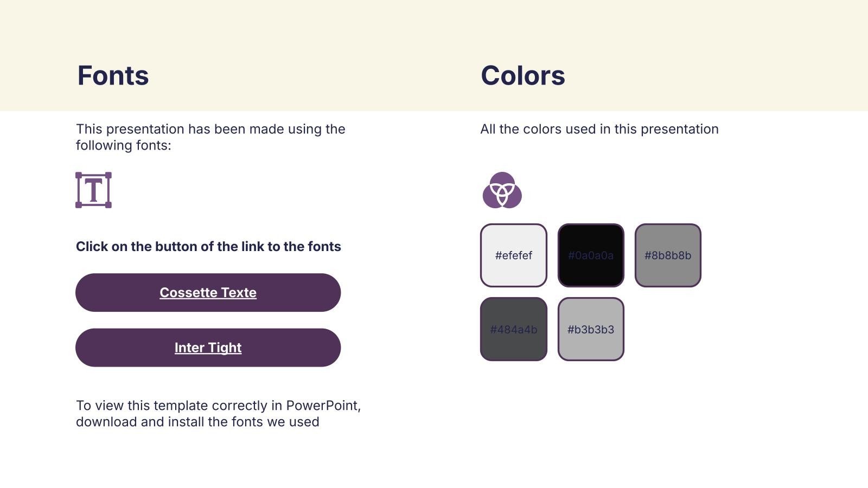Select the black #0a0a0a swatch

coord(590,255)
